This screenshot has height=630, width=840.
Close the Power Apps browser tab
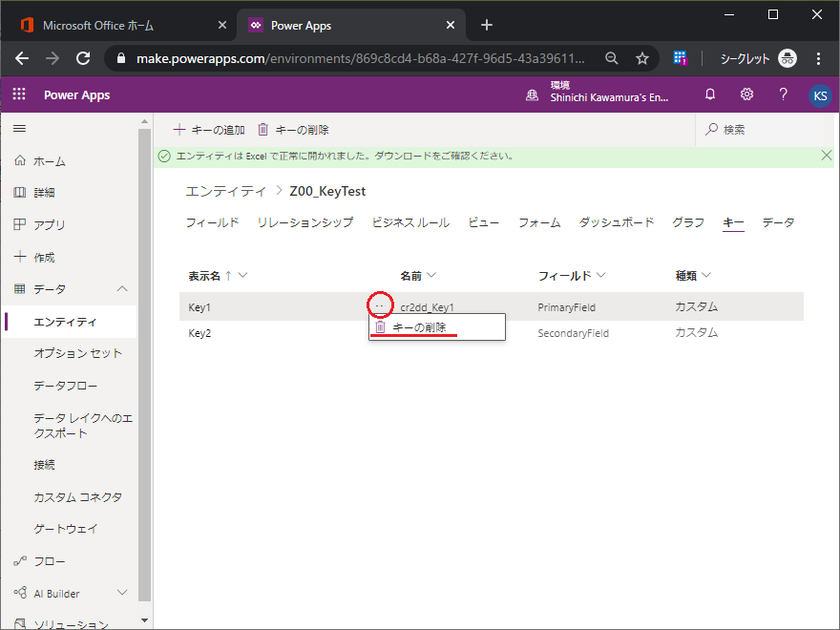coord(450,25)
